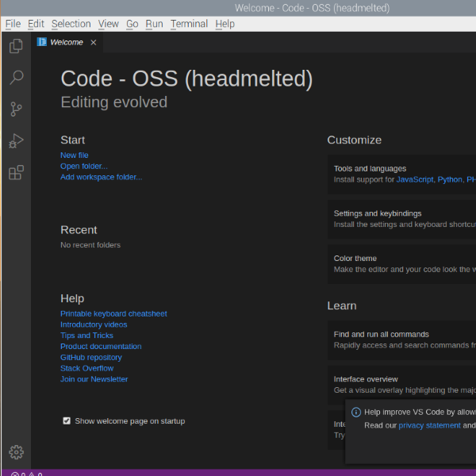The width and height of the screenshot is (476, 476).
Task: Click the Welcome tab icon
Action: pos(41,42)
